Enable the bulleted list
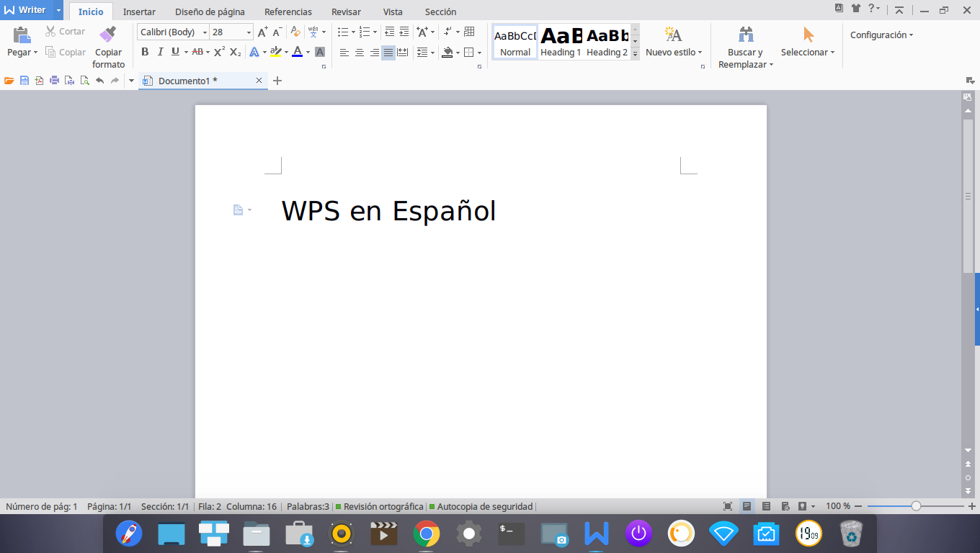Screen dimensions: 980x553 coord(342,32)
